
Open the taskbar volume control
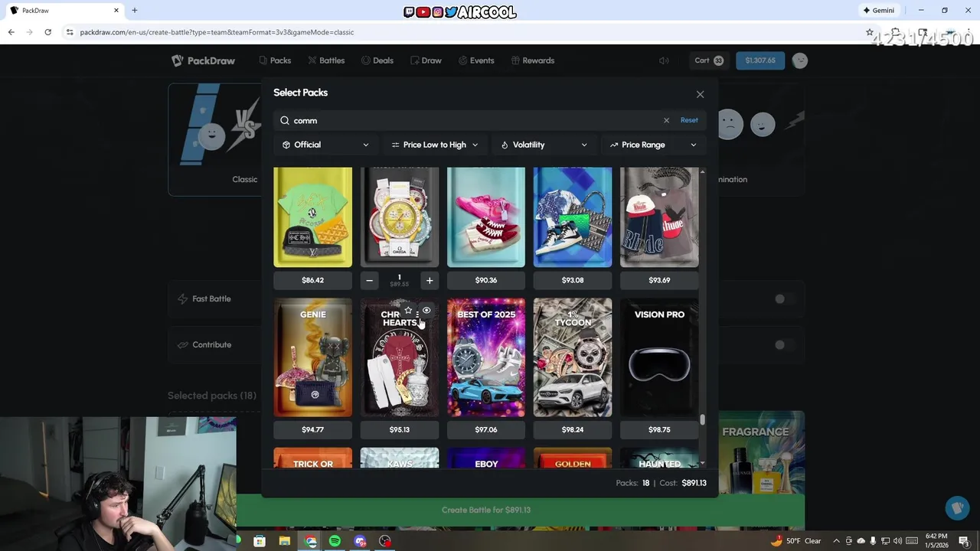coord(897,541)
